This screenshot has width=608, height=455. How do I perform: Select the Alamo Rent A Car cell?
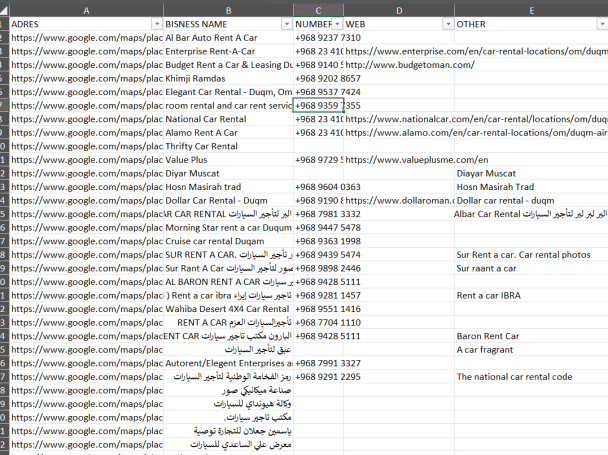click(x=228, y=133)
